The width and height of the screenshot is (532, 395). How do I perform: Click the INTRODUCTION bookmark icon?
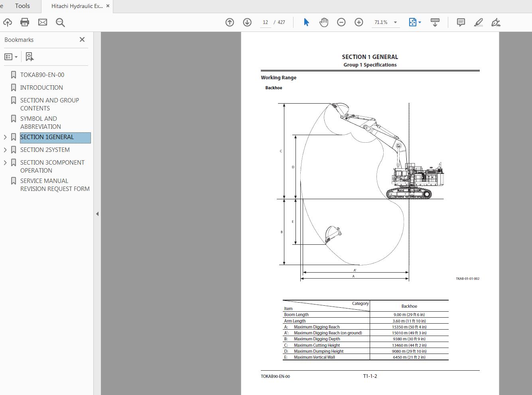coord(14,88)
